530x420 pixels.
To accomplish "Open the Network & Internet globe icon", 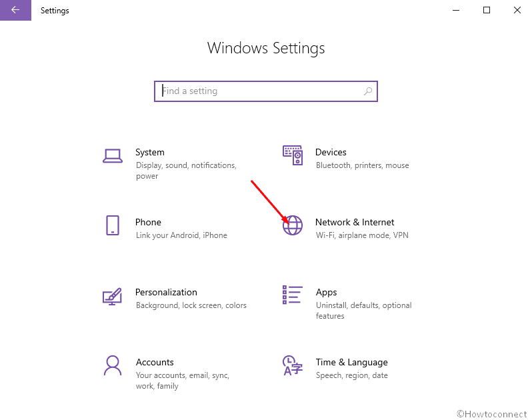I will pyautogui.click(x=293, y=225).
